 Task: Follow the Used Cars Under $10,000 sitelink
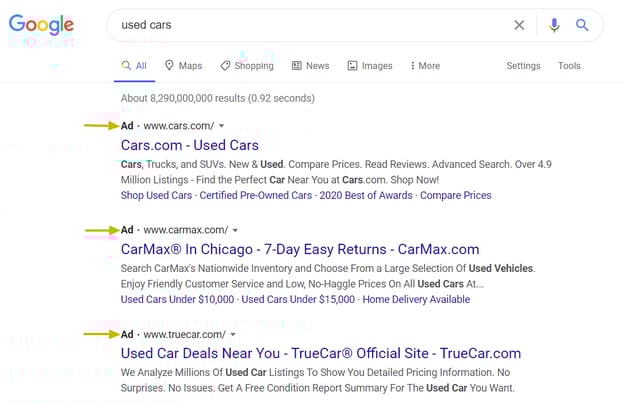pos(177,299)
